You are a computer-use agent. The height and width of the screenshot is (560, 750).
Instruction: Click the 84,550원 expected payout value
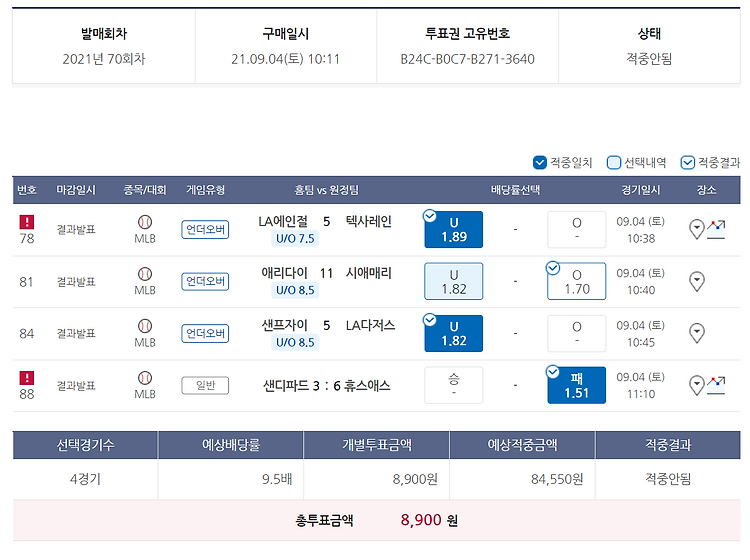click(557, 479)
